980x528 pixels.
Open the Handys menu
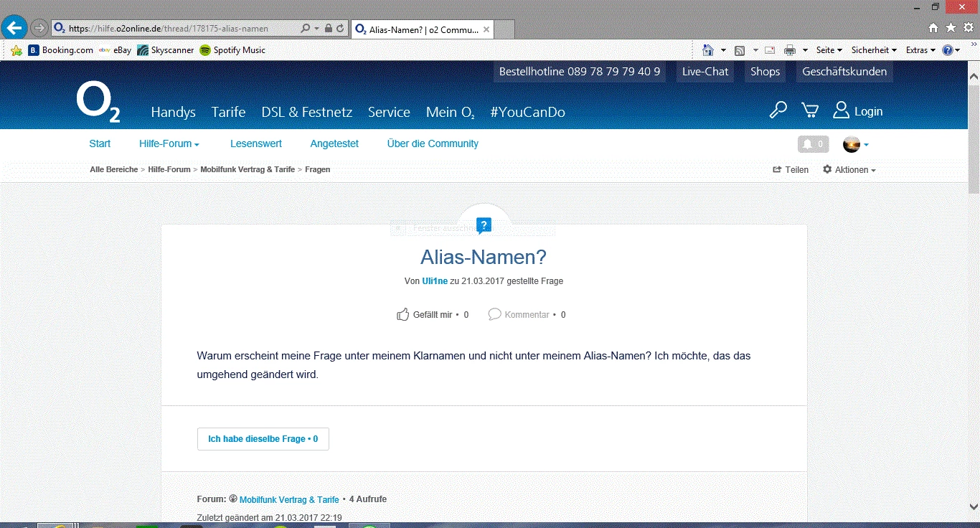click(173, 112)
